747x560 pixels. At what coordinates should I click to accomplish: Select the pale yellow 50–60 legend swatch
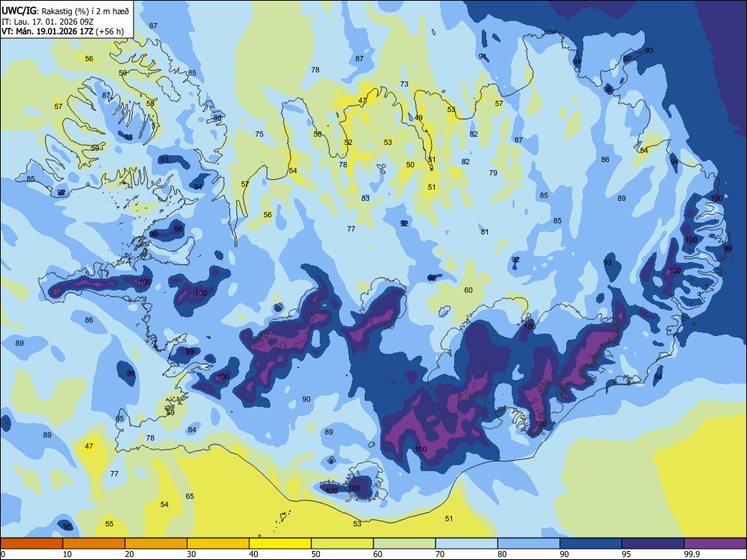point(342,544)
